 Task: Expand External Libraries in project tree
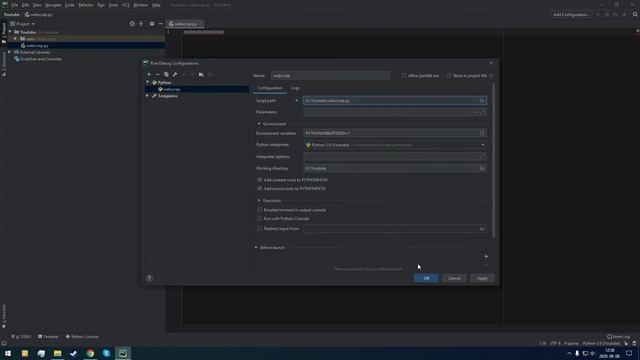point(10,52)
